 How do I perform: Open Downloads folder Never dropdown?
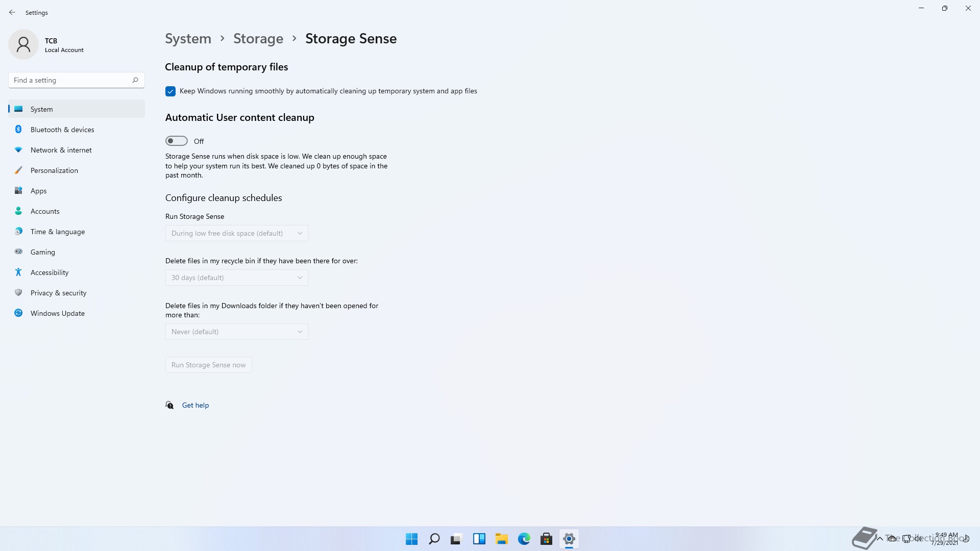[237, 332]
